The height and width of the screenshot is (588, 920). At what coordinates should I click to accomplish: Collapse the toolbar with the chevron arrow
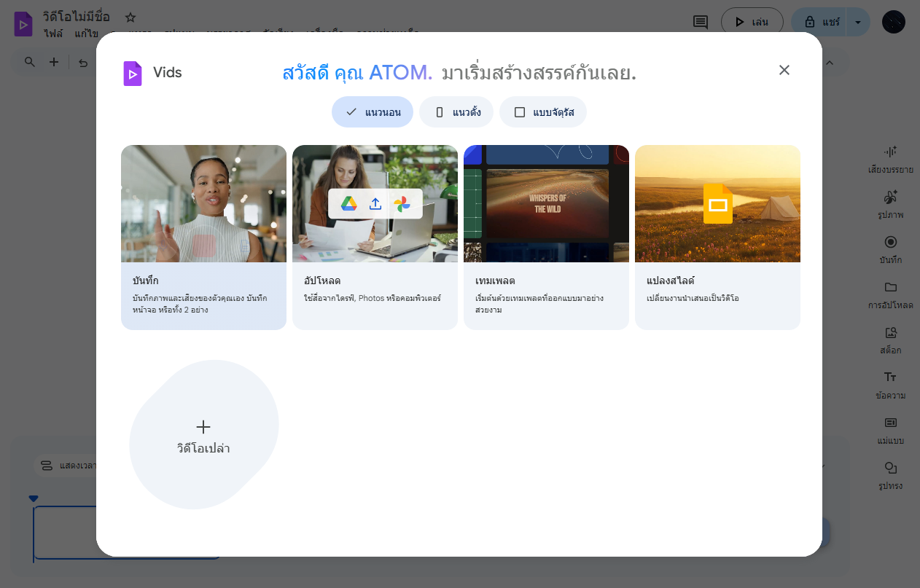[829, 63]
